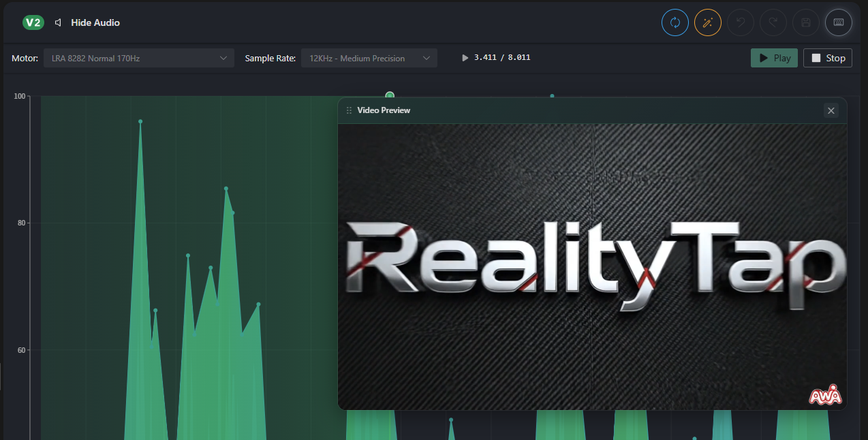868x440 pixels.
Task: Open the Sample Rate dropdown 12KHz Medium Precision
Action: point(369,58)
